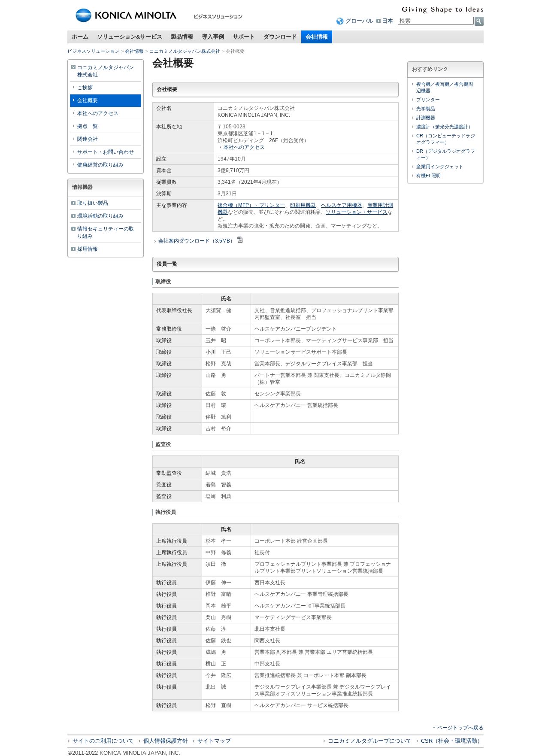Click ソリューション・サービス link

pyautogui.click(x=356, y=212)
